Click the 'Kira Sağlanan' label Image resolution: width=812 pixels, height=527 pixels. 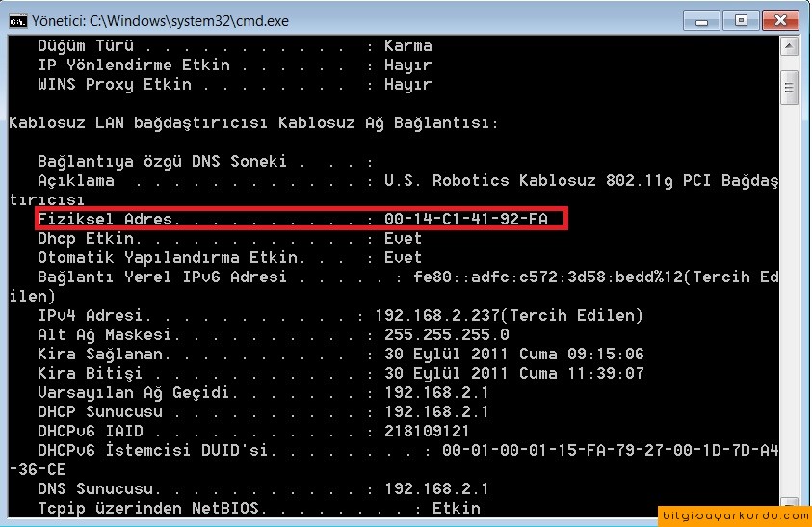click(100, 355)
